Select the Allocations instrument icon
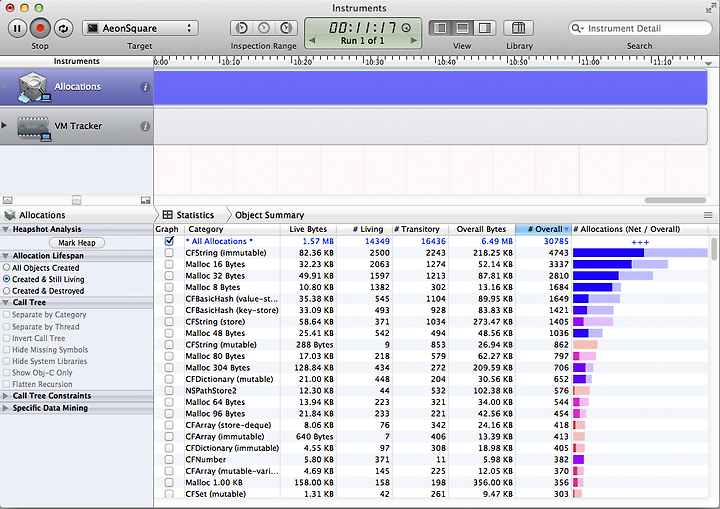720x509 pixels. [34, 87]
